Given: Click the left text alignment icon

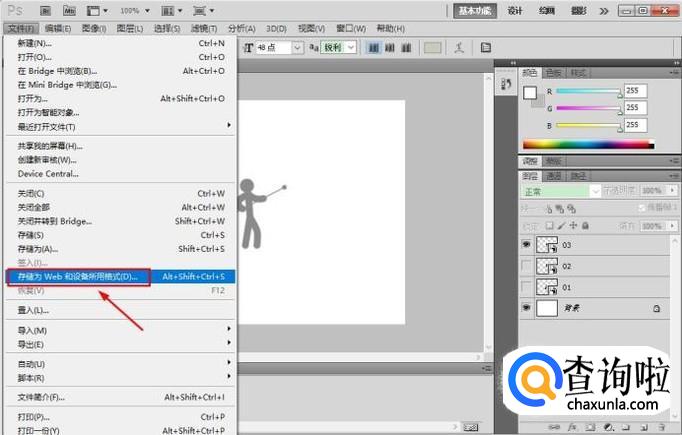Looking at the screenshot, I should [x=373, y=47].
